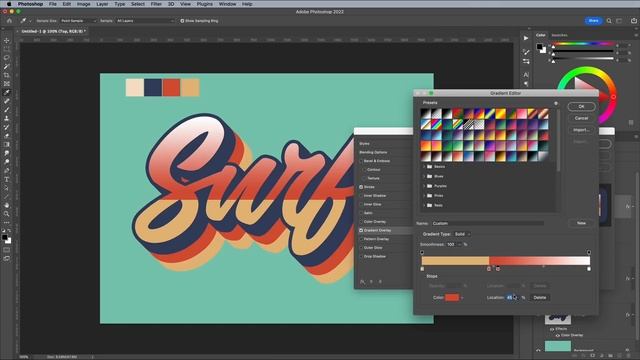Select the Crop tool
The height and width of the screenshot is (360, 640).
click(7, 75)
